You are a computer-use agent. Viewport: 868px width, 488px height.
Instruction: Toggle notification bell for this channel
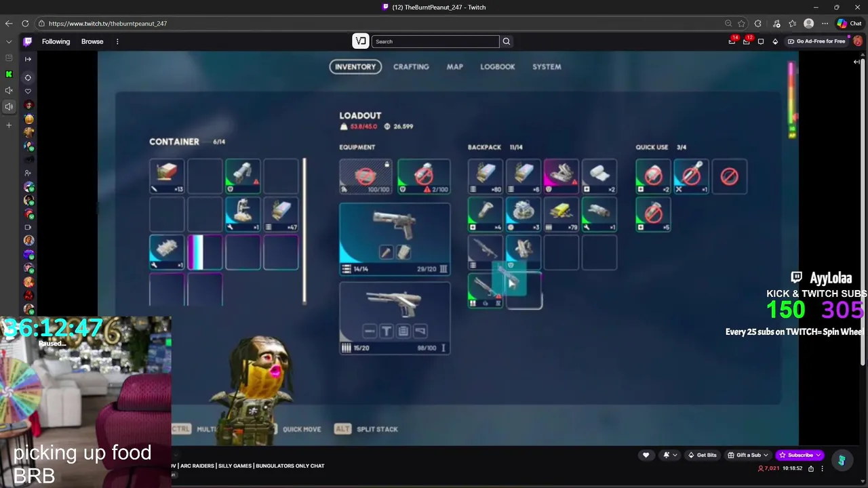tap(666, 455)
